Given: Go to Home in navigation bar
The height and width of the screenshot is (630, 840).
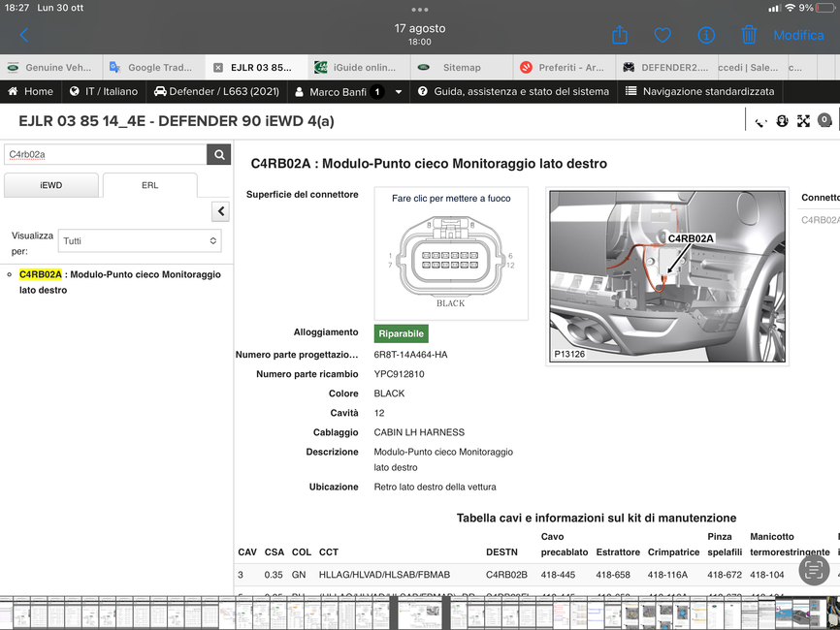Looking at the screenshot, I should [30, 91].
